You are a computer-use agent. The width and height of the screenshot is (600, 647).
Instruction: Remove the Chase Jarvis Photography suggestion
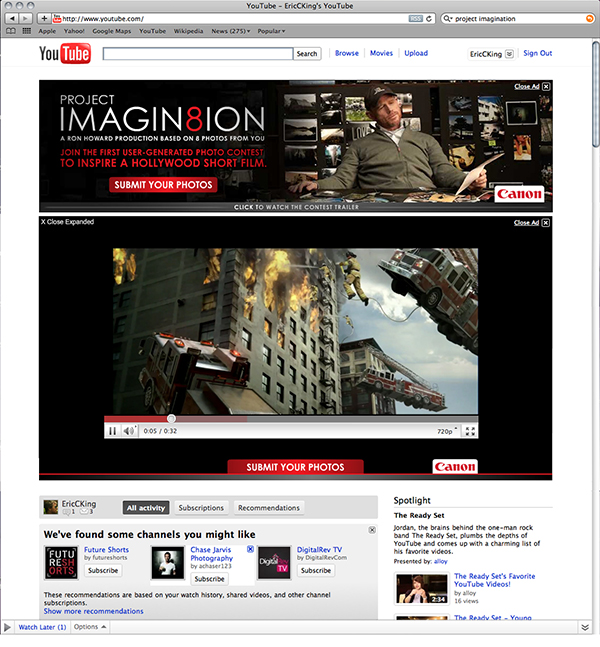tap(250, 549)
